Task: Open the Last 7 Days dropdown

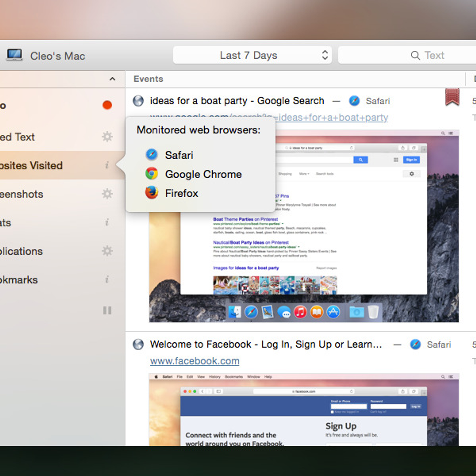Action: (252, 55)
